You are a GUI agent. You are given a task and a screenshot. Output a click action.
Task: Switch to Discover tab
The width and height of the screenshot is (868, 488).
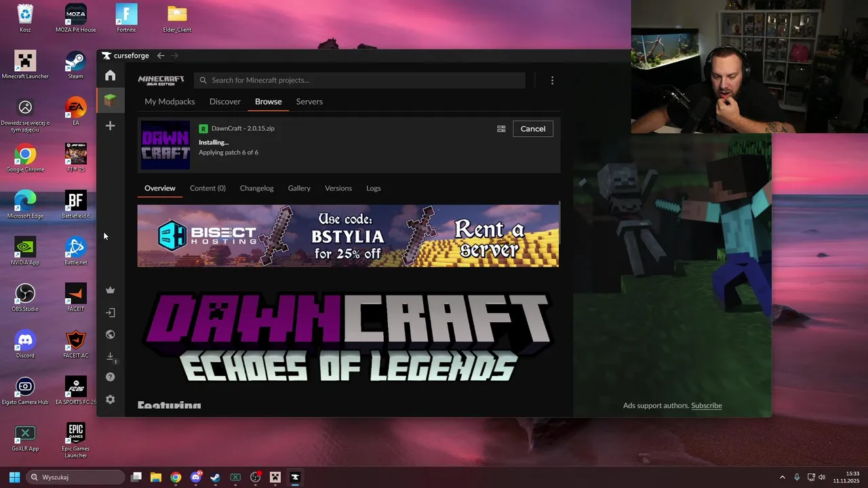225,102
